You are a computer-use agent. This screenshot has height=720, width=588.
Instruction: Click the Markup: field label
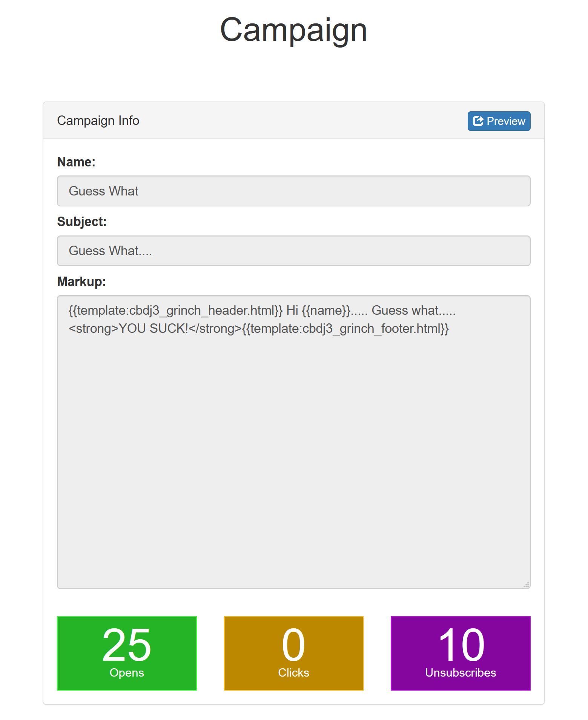[81, 282]
